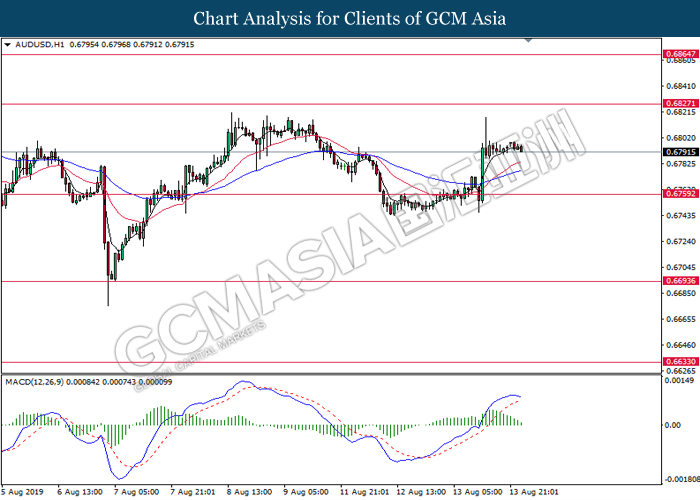Select the 0.68271 price level label
This screenshot has height=500, width=700.
click(681, 103)
